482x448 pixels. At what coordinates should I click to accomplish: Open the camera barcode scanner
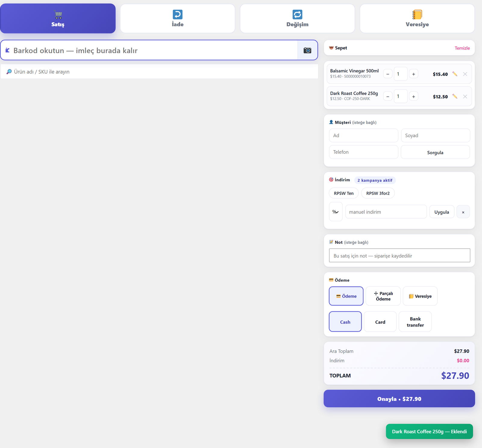[x=307, y=50]
